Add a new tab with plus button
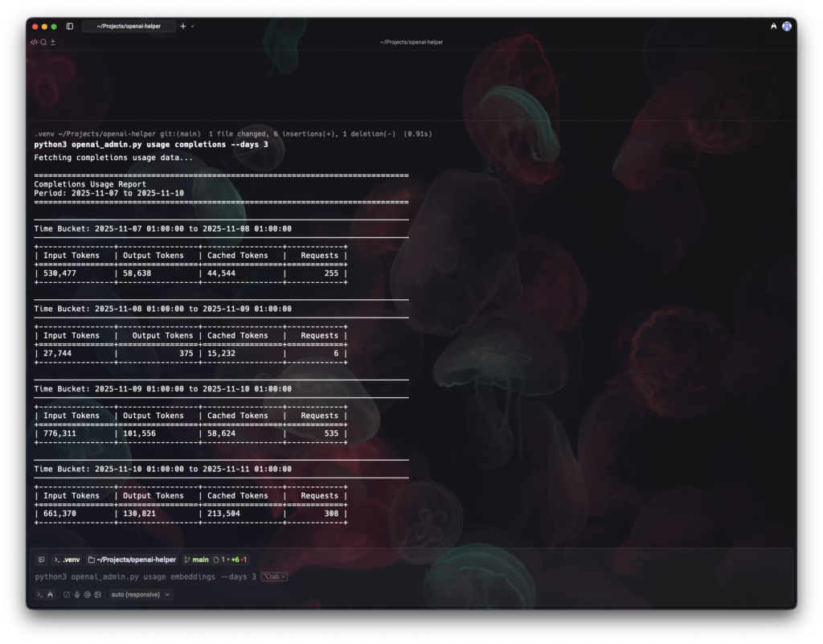Screen dimensions: 823x644 182,27
